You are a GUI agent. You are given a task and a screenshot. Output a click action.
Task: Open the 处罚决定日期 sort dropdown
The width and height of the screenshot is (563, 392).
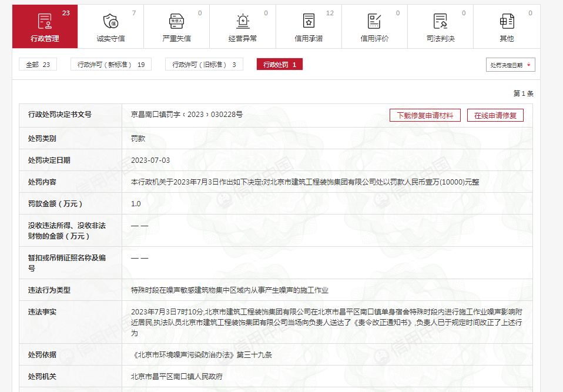pos(510,65)
